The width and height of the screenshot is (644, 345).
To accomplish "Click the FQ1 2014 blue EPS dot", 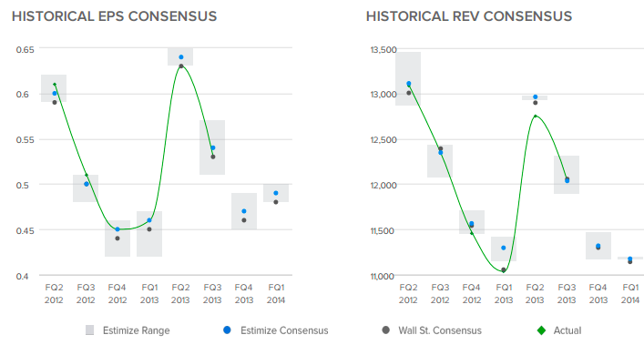I will click(276, 193).
